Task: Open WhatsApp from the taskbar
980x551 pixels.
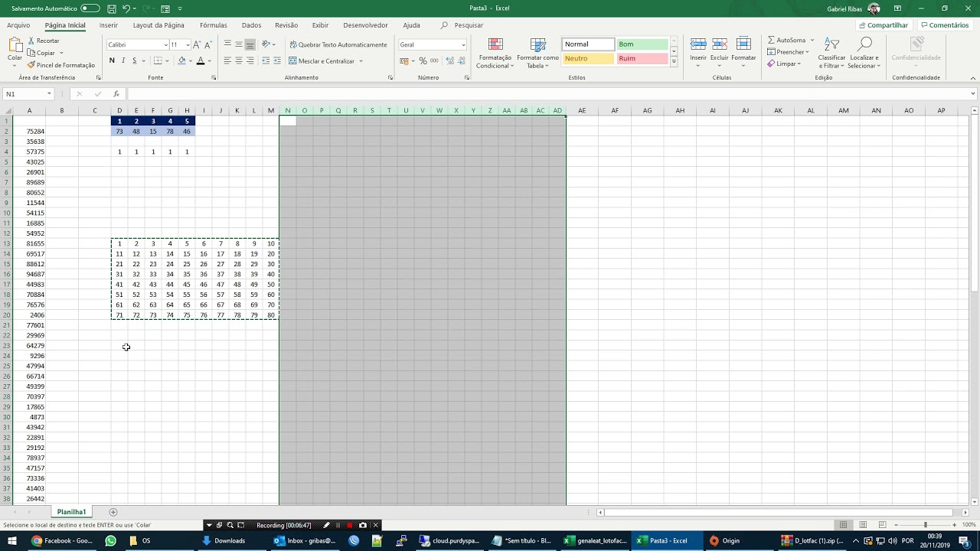Action: 110,540
